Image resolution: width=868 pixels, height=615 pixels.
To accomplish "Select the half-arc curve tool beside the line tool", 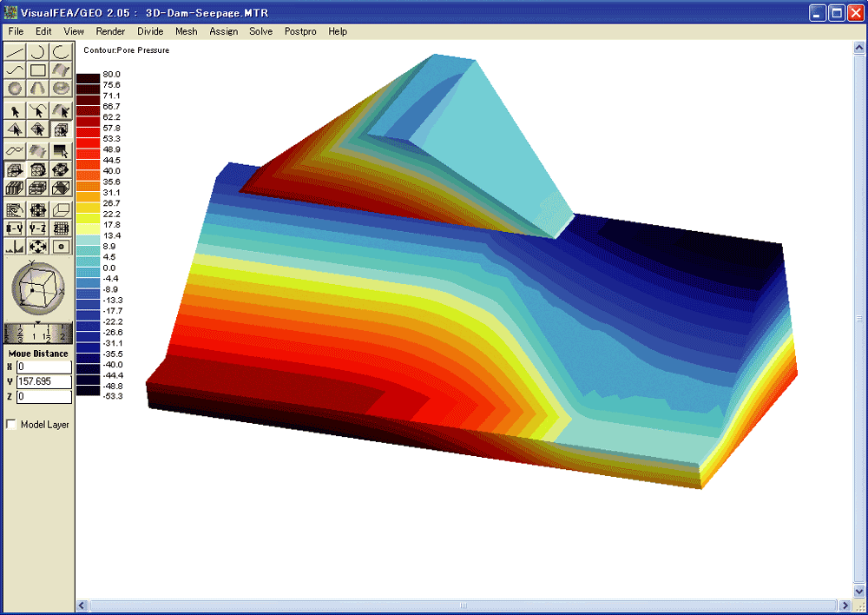I will pos(37,52).
